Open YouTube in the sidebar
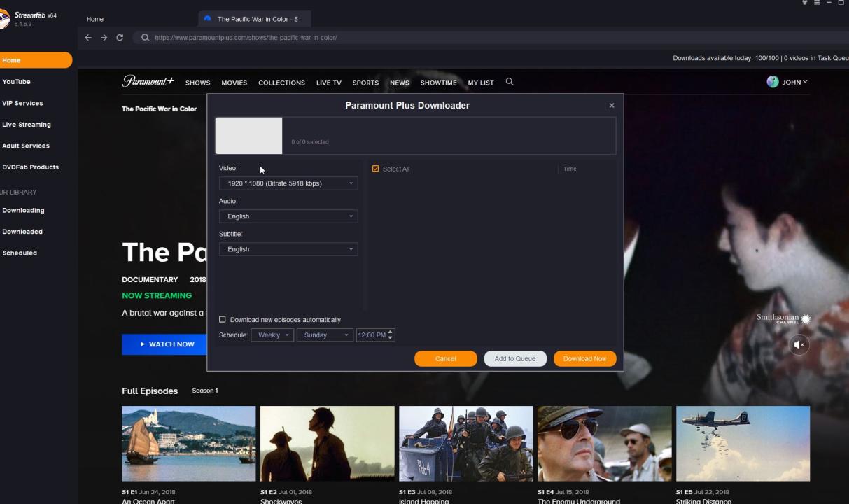849x504 pixels. (17, 82)
